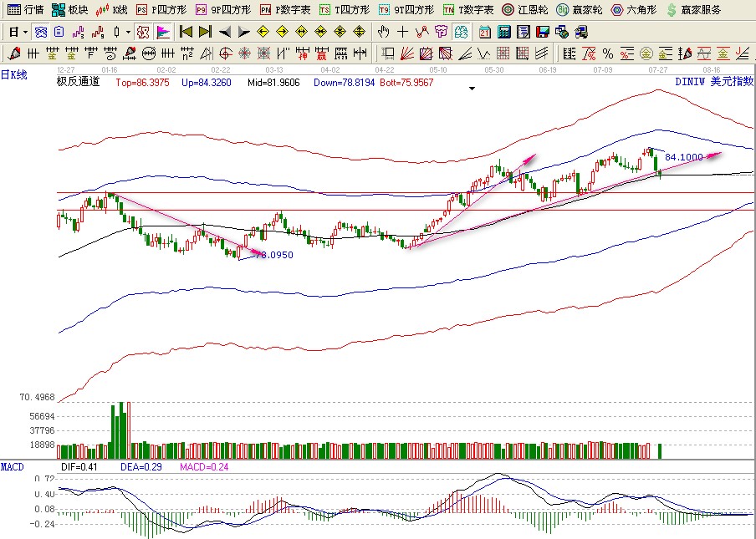Click the floppy disk save icon
756x539 pixels.
pos(542,33)
